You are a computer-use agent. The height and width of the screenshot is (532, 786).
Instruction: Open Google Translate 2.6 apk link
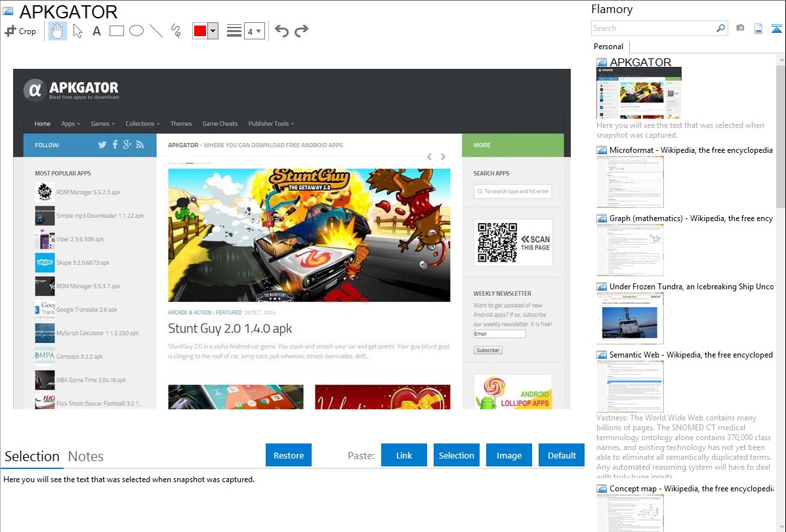[87, 310]
